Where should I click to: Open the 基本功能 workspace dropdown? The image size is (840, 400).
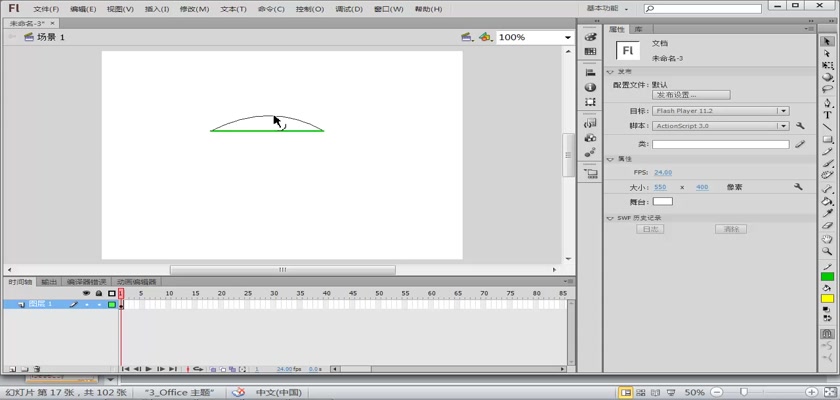[x=608, y=9]
